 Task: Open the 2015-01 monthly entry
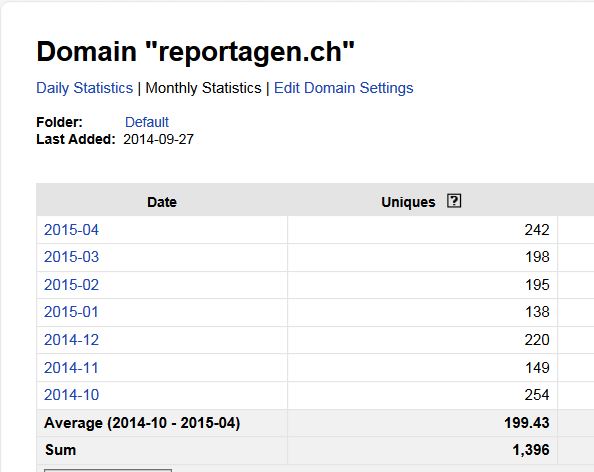click(x=71, y=312)
